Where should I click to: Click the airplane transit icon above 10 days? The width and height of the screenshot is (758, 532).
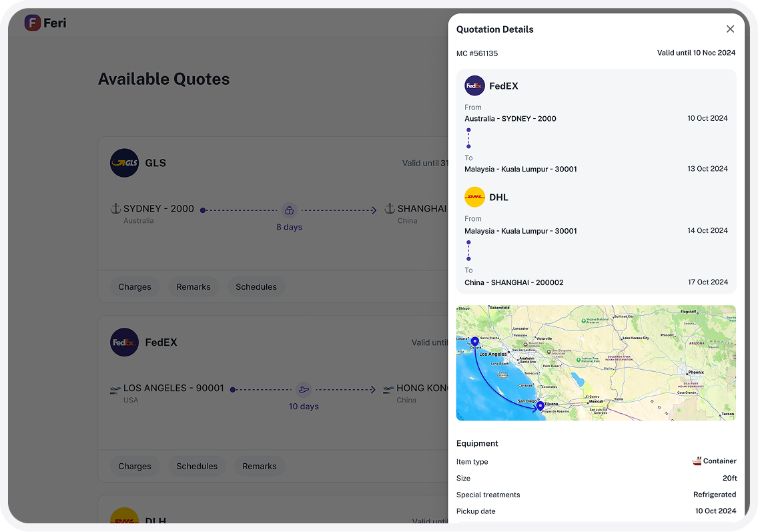304,389
